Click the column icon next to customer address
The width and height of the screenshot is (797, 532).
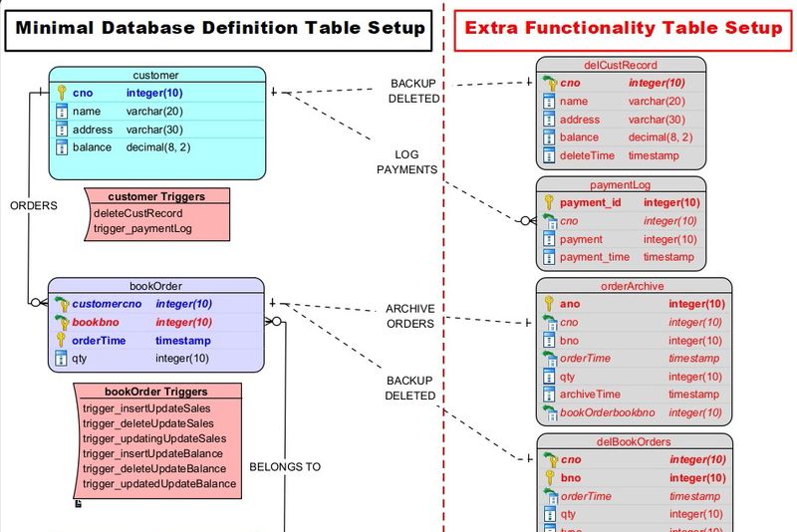pos(61,130)
